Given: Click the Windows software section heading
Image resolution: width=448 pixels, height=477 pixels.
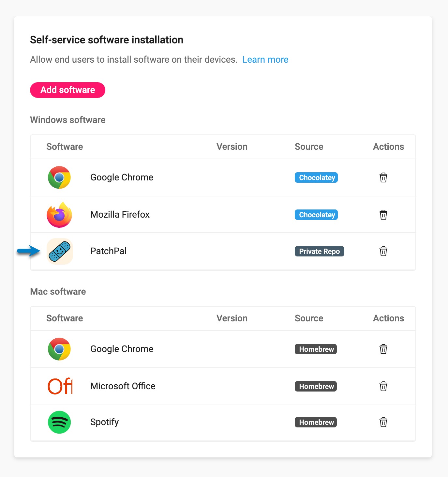Looking at the screenshot, I should (x=67, y=120).
